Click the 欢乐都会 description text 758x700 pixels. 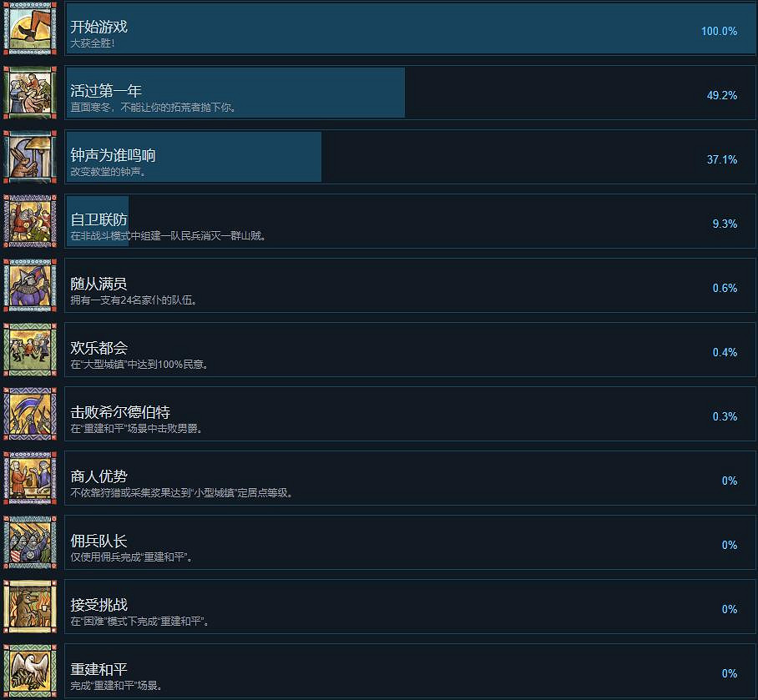[139, 365]
